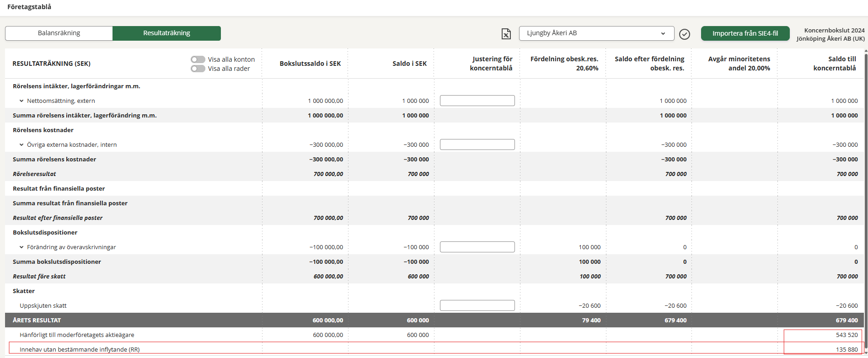Enable the Visa alla rader switch
This screenshot has height=358, width=868.
tap(198, 69)
